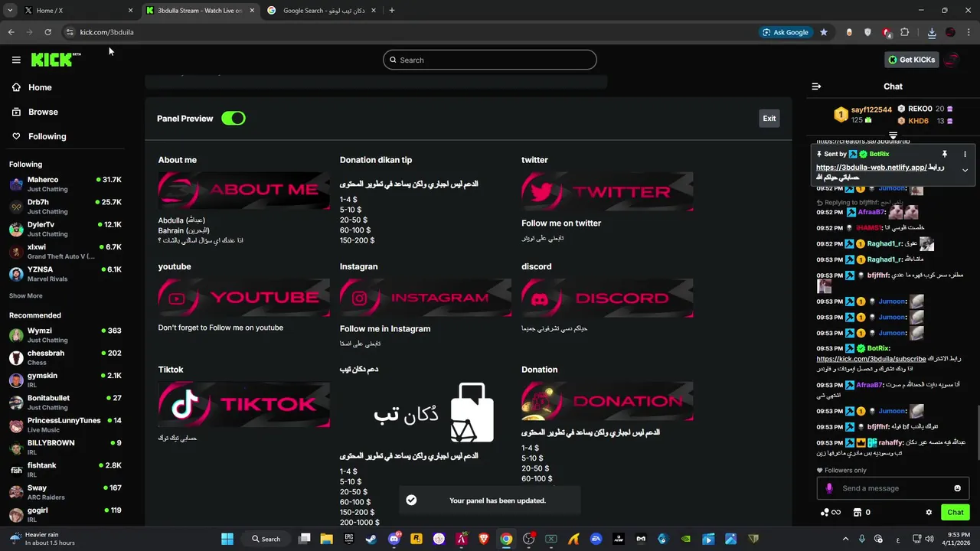Open Steam from taskbar

[x=371, y=539]
